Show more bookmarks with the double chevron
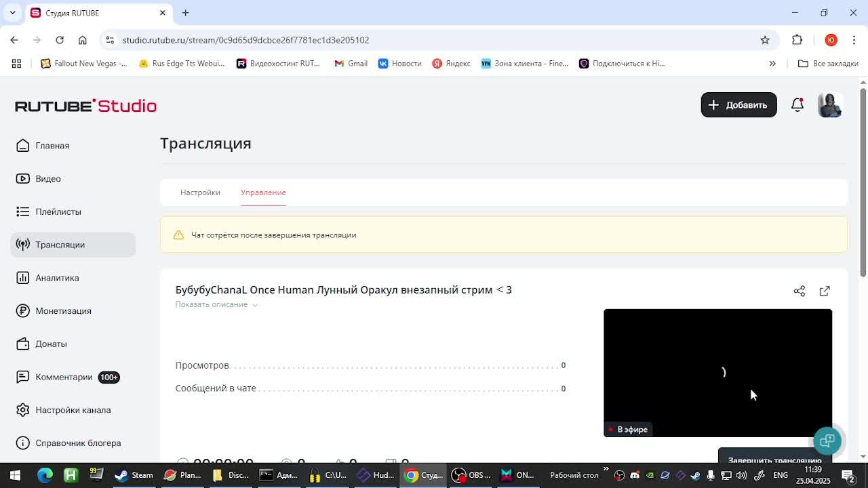Viewport: 868px width, 488px height. (772, 64)
